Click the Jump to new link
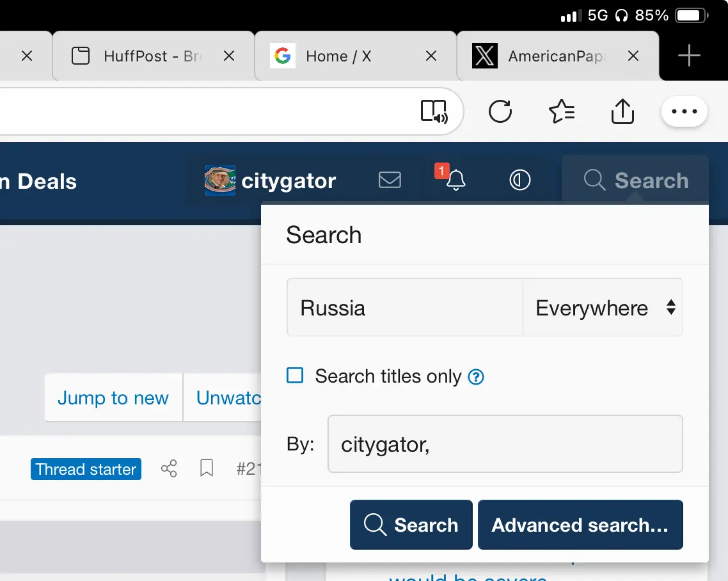This screenshot has height=581, width=728. (x=113, y=398)
